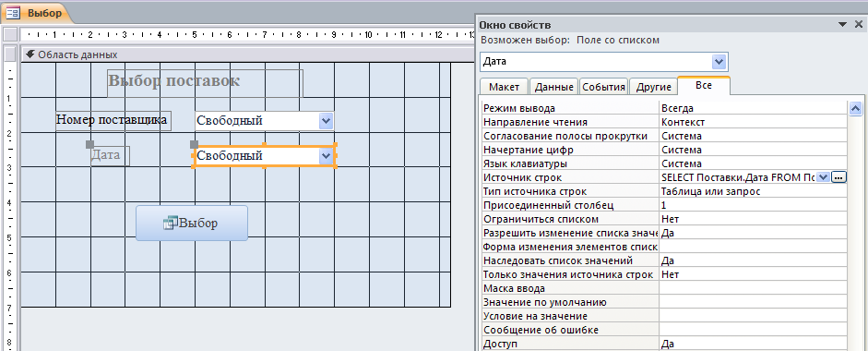Select the Маска ввода property name

[x=570, y=288]
